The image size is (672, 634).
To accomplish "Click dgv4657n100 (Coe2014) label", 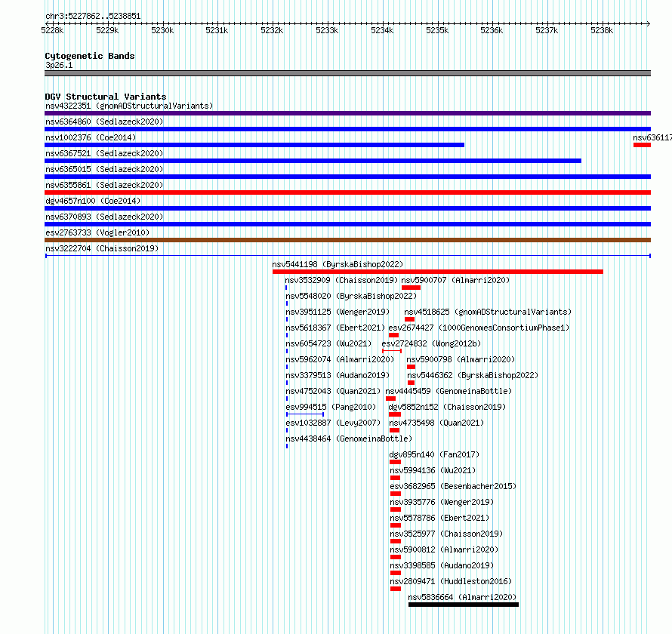I will tap(93, 201).
